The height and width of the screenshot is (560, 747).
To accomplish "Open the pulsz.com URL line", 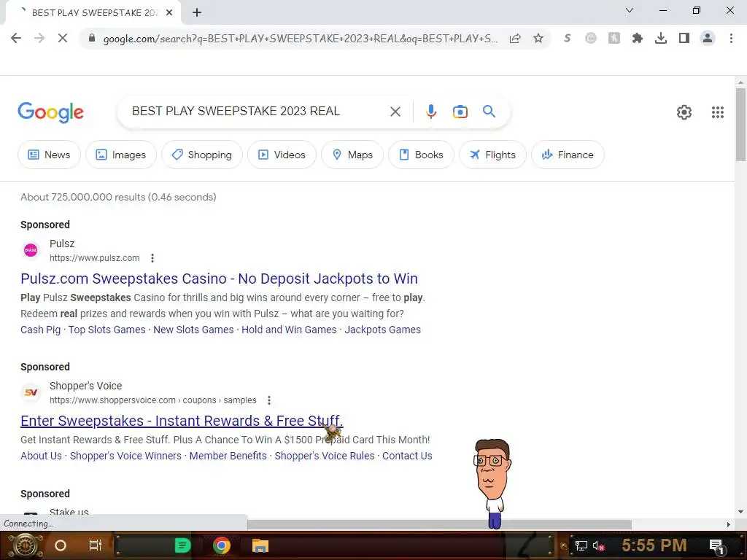I will (x=94, y=257).
